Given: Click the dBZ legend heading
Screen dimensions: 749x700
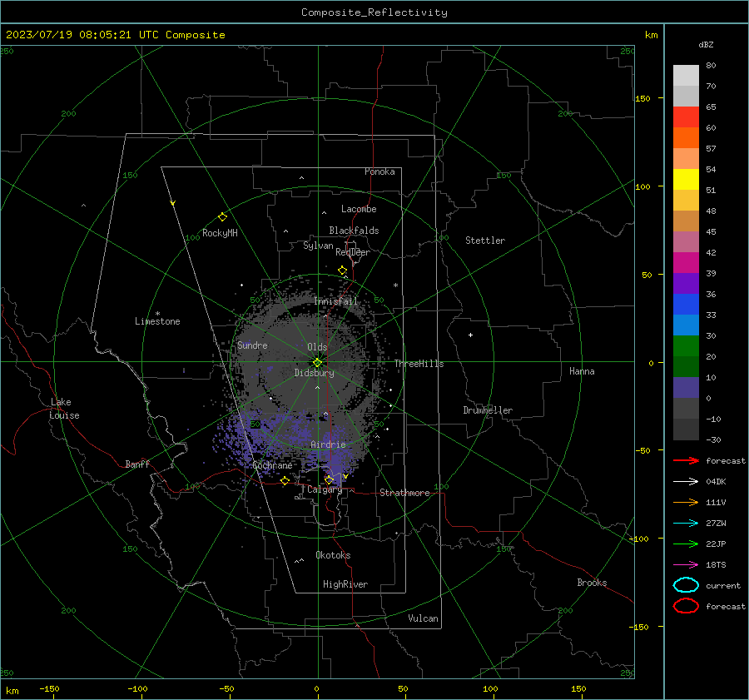Looking at the screenshot, I should (706, 44).
